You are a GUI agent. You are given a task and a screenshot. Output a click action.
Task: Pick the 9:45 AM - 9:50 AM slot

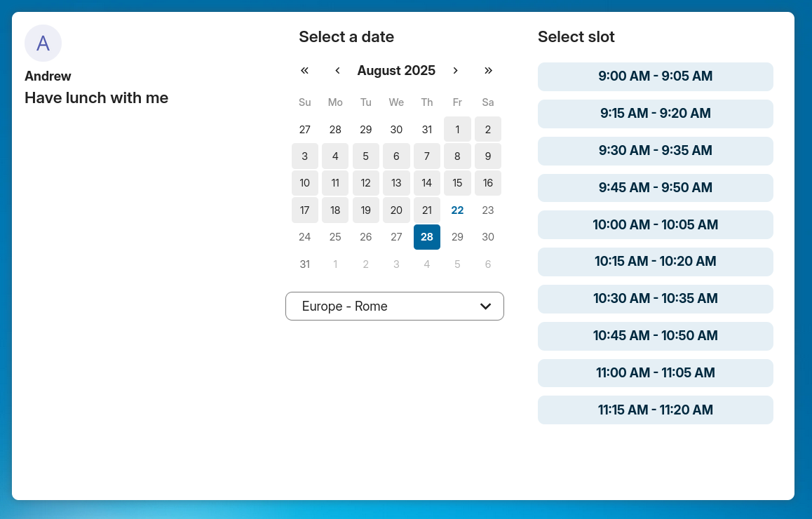655,187
